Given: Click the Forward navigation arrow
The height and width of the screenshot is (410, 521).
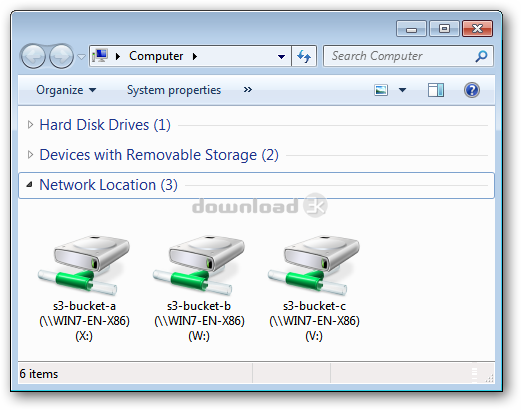Looking at the screenshot, I should point(61,56).
